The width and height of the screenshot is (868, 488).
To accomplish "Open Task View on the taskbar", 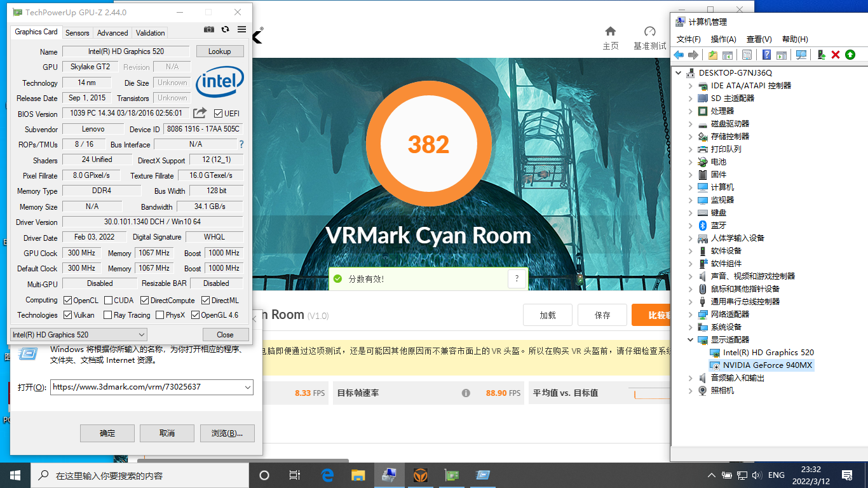I will [295, 475].
